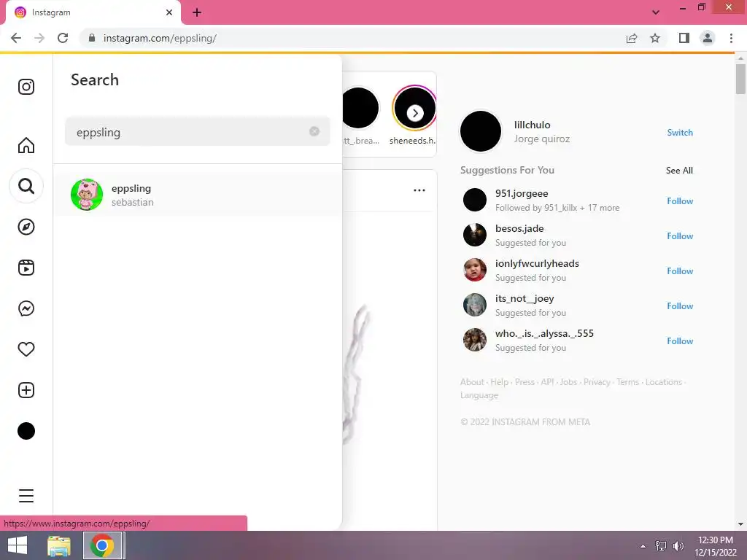Click the address bar URL
This screenshot has width=747, height=560.
pyautogui.click(x=160, y=38)
